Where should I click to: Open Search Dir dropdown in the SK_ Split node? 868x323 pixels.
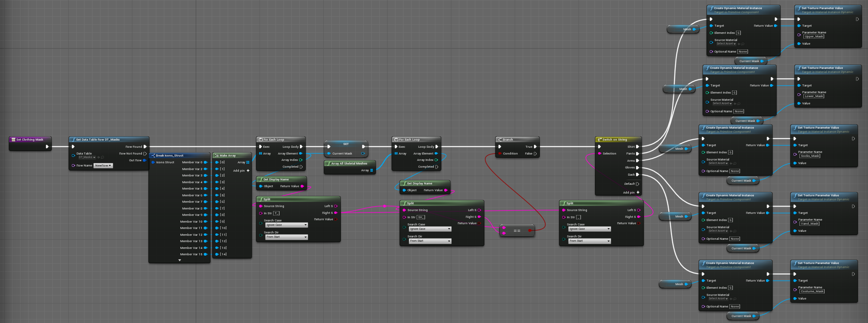click(430, 241)
